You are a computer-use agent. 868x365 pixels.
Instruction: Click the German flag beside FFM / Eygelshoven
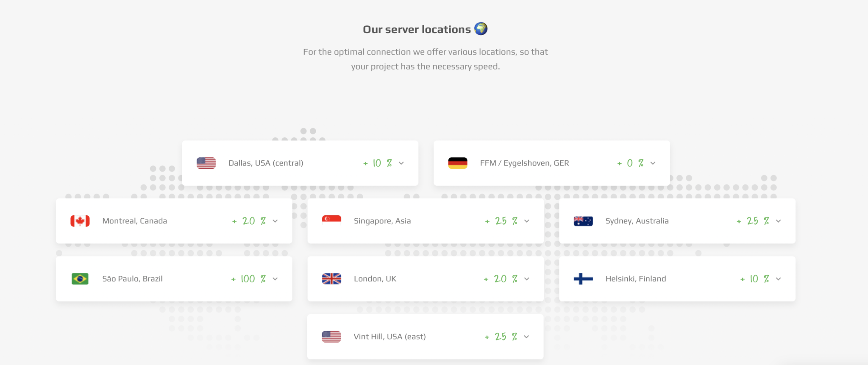(458, 163)
